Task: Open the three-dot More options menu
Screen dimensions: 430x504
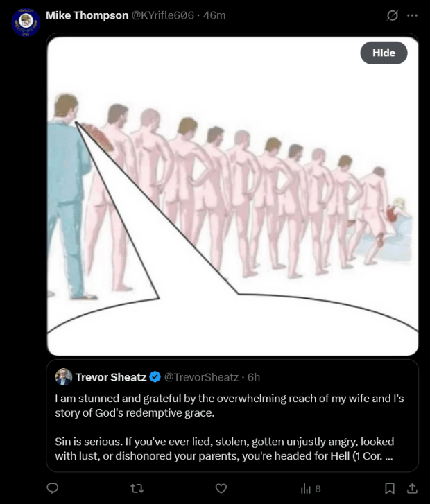Action: [413, 15]
